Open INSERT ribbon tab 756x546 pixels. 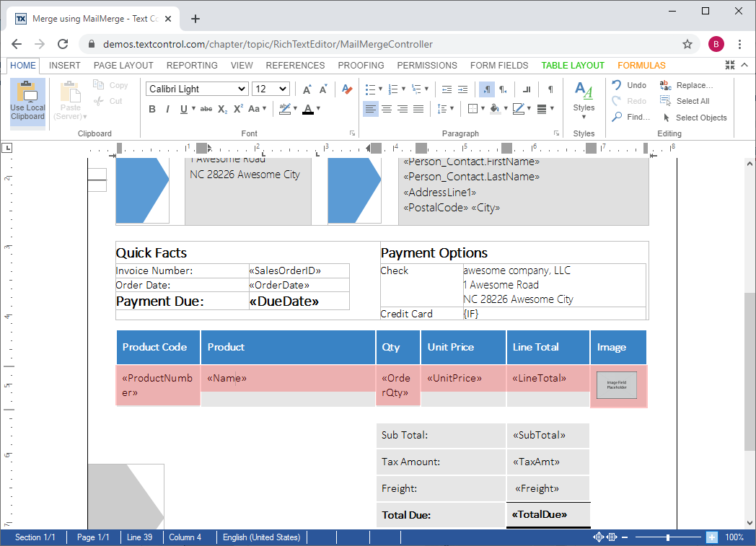tap(65, 66)
